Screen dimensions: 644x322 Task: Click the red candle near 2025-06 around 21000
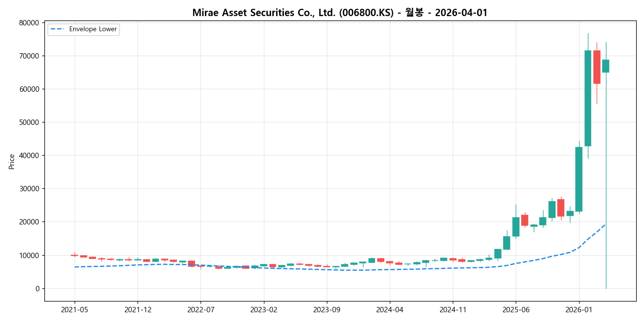click(524, 220)
